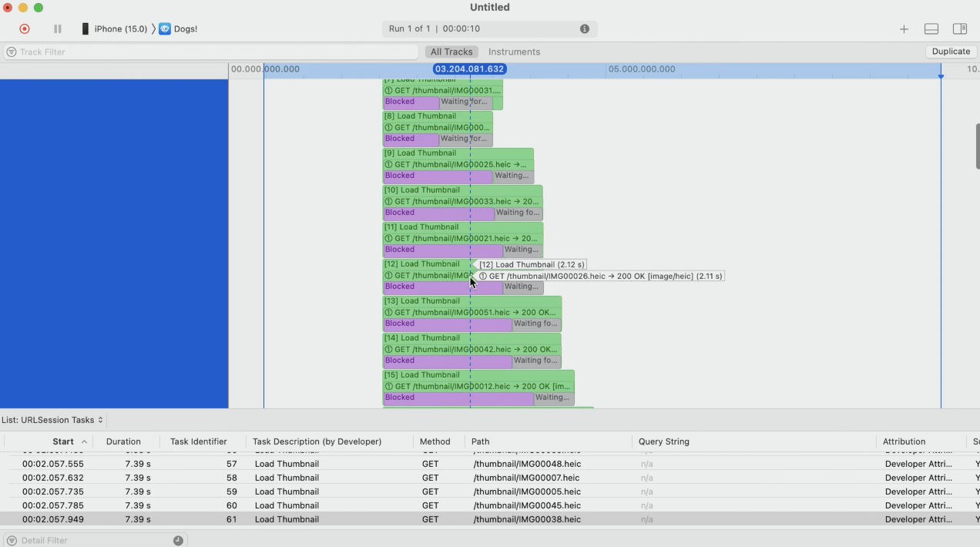This screenshot has height=547, width=980.
Task: Focus the Track Filter field
Action: (210, 52)
